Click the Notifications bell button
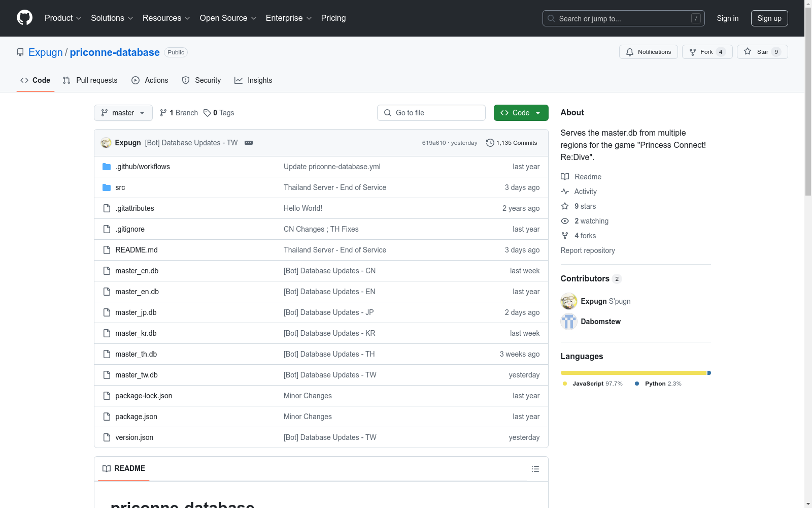This screenshot has width=812, height=508. point(649,52)
